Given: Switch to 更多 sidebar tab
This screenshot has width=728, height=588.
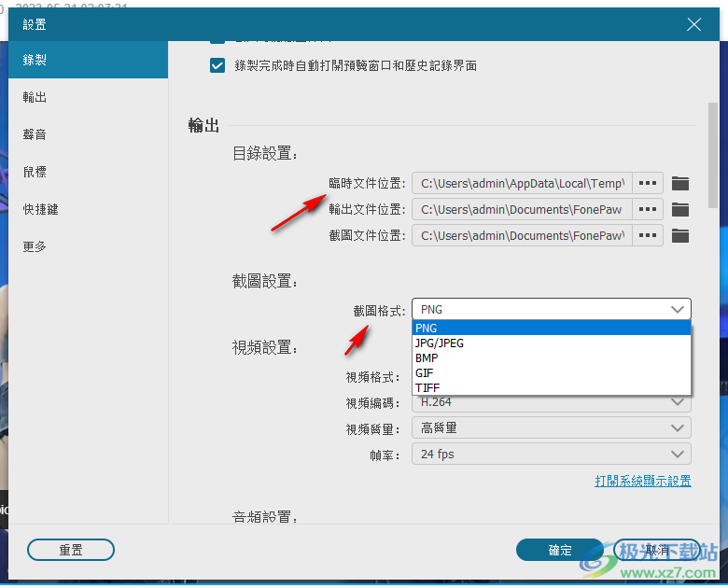Looking at the screenshot, I should click(x=89, y=246).
